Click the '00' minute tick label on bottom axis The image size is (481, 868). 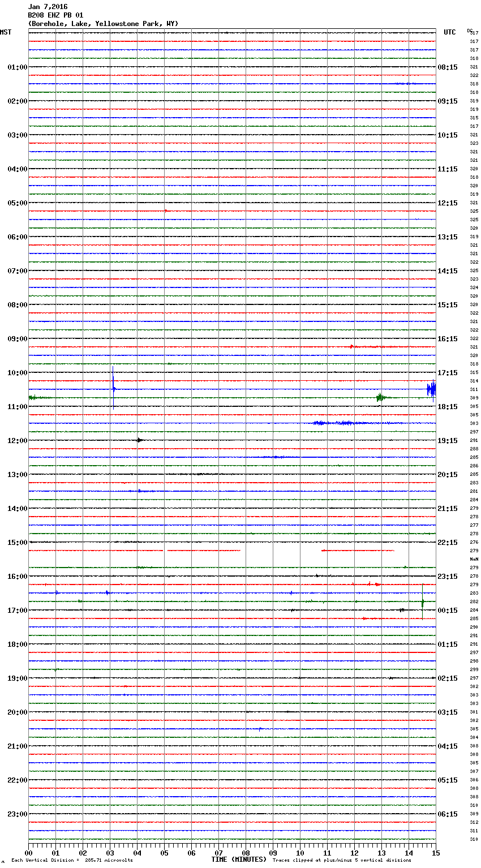[28, 853]
